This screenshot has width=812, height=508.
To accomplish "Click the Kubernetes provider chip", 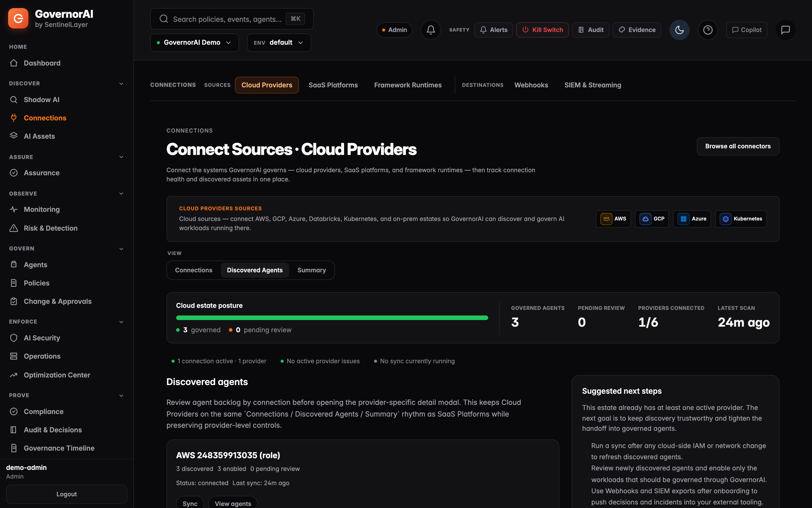I will point(741,219).
